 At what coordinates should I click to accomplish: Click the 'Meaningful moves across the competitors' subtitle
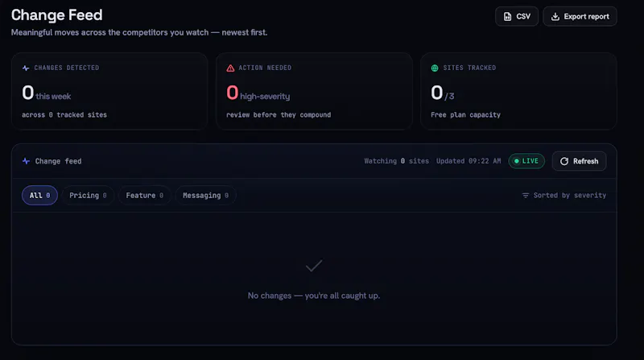tap(139, 32)
